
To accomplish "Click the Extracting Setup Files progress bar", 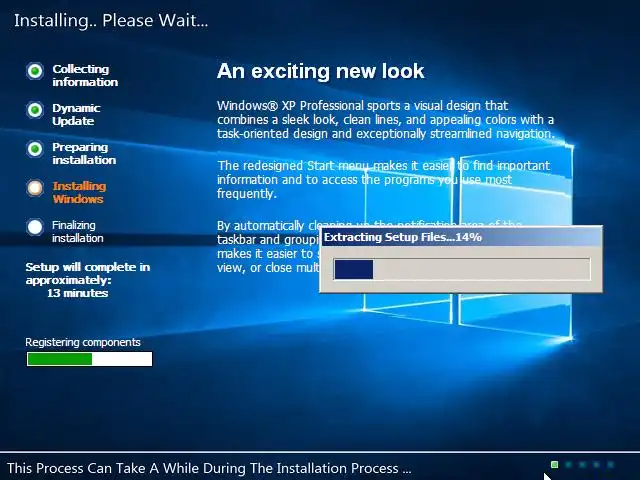I will 462,269.
